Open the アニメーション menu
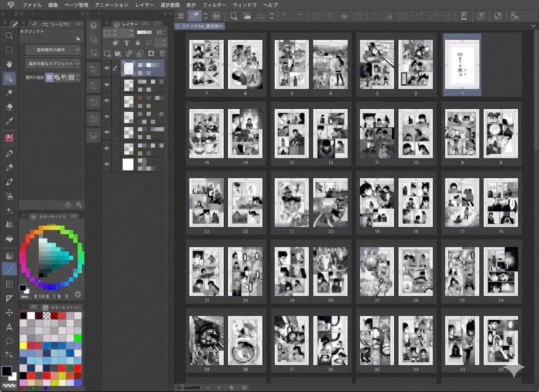Screen dimensions: 539x392 point(112,5)
